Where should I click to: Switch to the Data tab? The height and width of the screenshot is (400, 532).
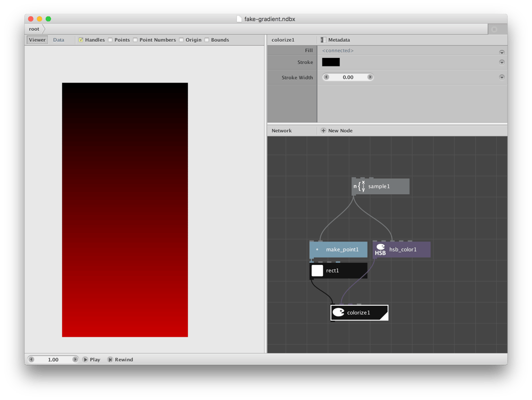click(x=59, y=40)
